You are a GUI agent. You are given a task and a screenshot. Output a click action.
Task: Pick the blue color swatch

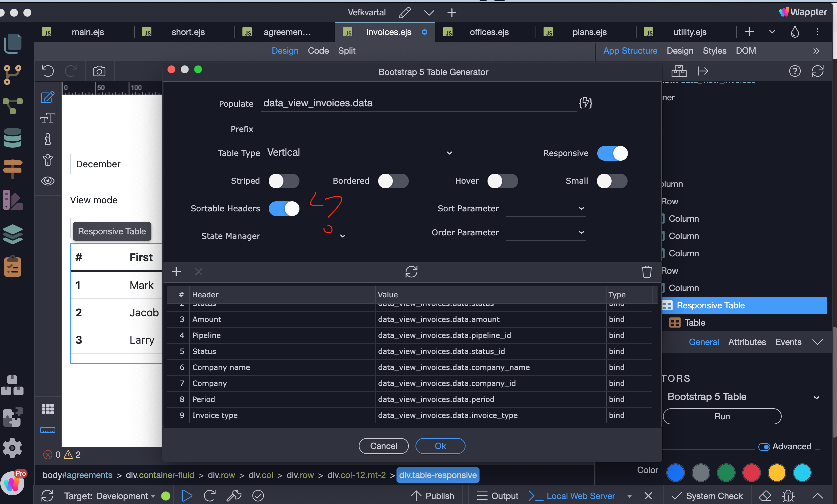pos(675,473)
